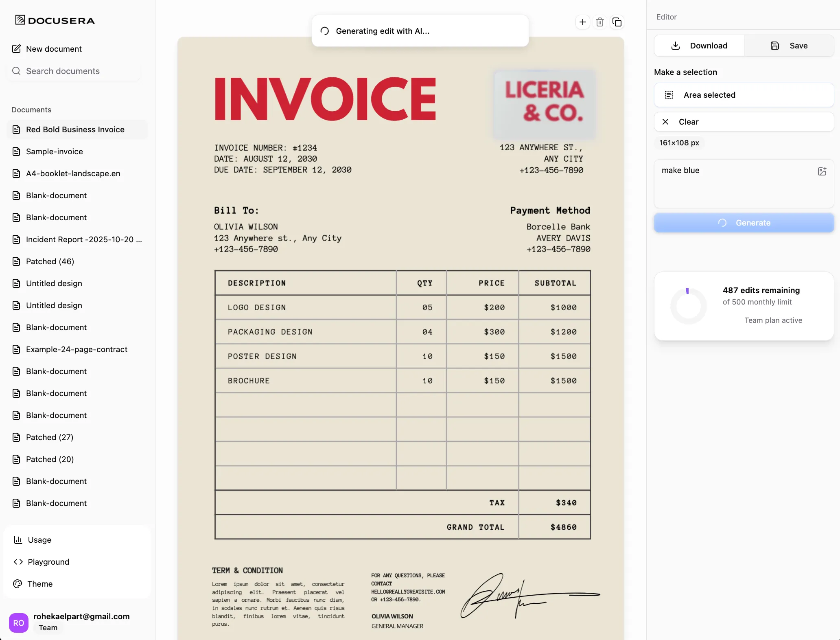
Task: Download the edited document
Action: (x=698, y=46)
